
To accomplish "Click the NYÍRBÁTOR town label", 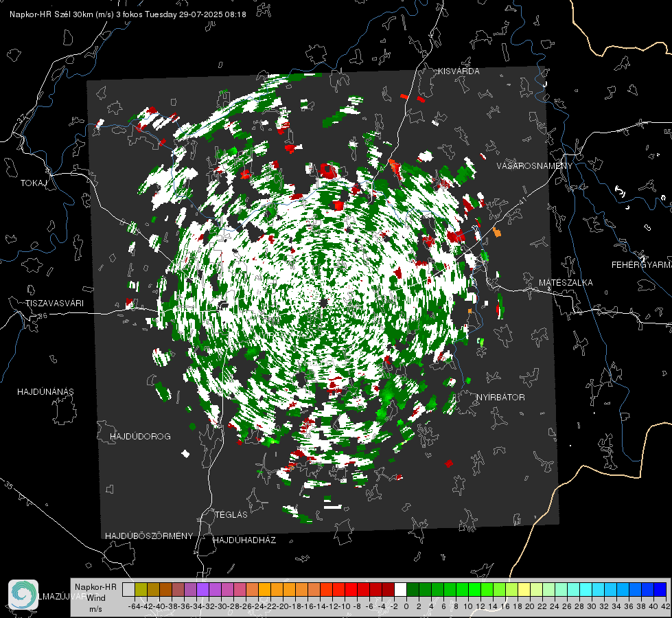I will (500, 398).
